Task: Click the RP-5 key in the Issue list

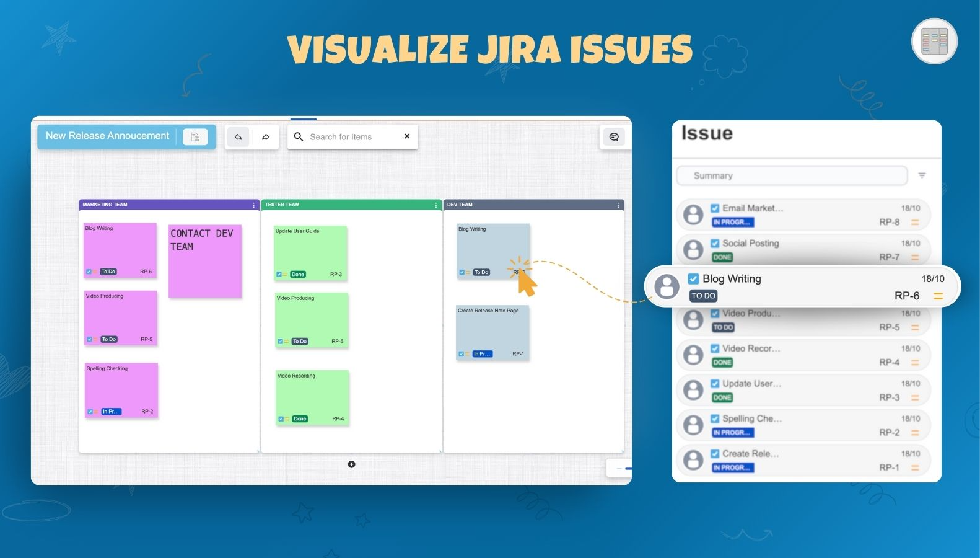Action: point(890,327)
